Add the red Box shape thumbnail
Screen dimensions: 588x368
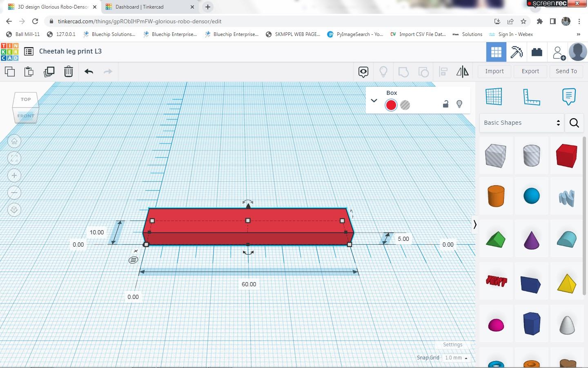pyautogui.click(x=566, y=156)
